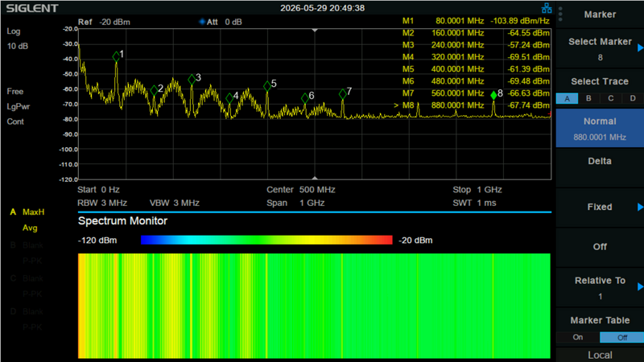Click the M1 80.0001 MHz readout row
Image resolution: width=644 pixels, height=362 pixels.
tap(476, 21)
